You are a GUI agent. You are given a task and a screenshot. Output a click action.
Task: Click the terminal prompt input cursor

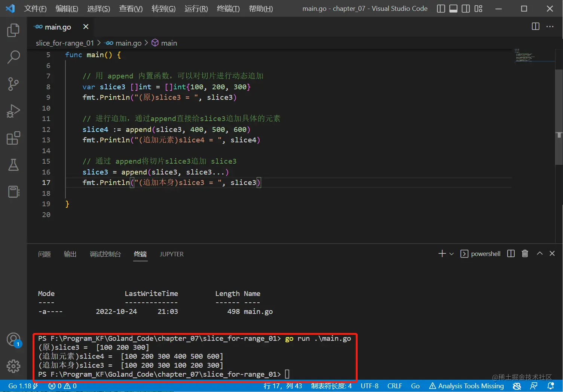(287, 374)
